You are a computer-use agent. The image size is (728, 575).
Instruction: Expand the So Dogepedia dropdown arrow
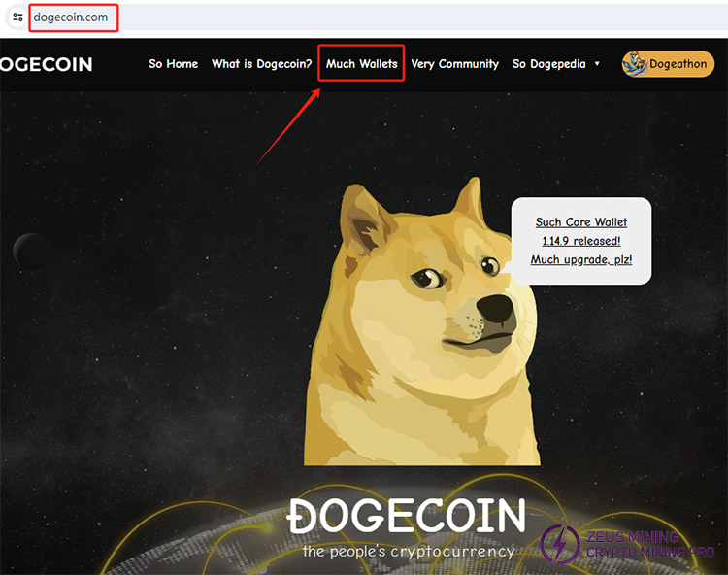[597, 64]
